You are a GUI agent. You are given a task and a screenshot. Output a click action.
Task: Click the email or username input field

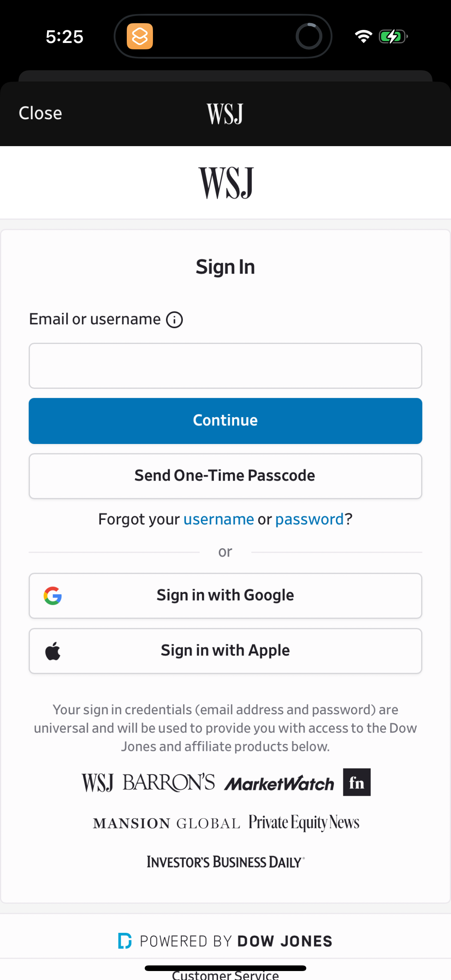[x=225, y=366]
